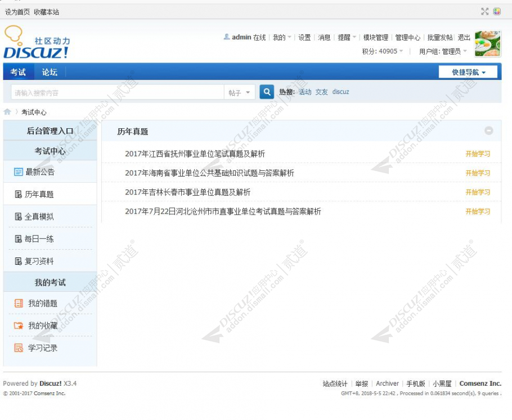512x420 pixels.
Task: Open 每日一练 in sidebar
Action: coord(39,239)
